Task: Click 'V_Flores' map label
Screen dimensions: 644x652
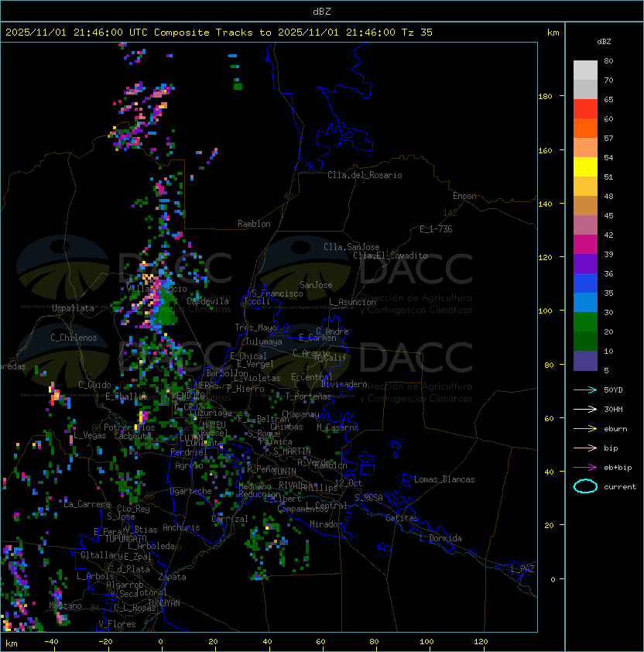Action: coord(117,624)
